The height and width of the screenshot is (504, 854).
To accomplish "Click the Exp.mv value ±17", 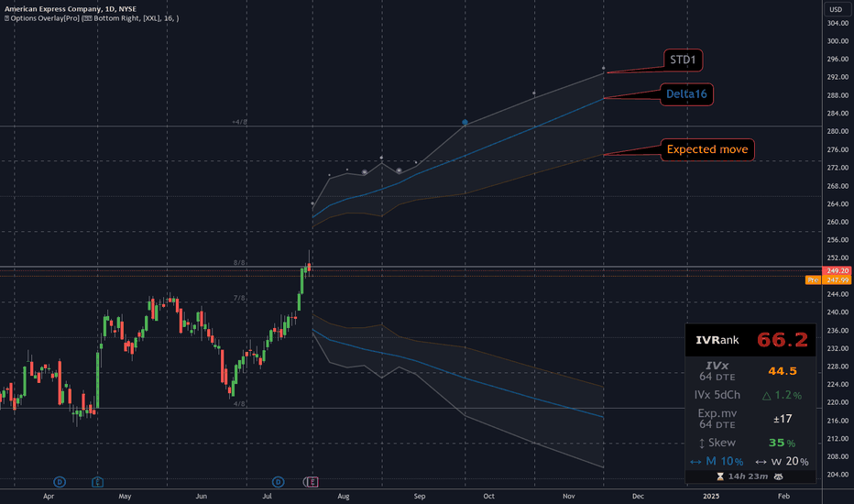I will coord(783,419).
